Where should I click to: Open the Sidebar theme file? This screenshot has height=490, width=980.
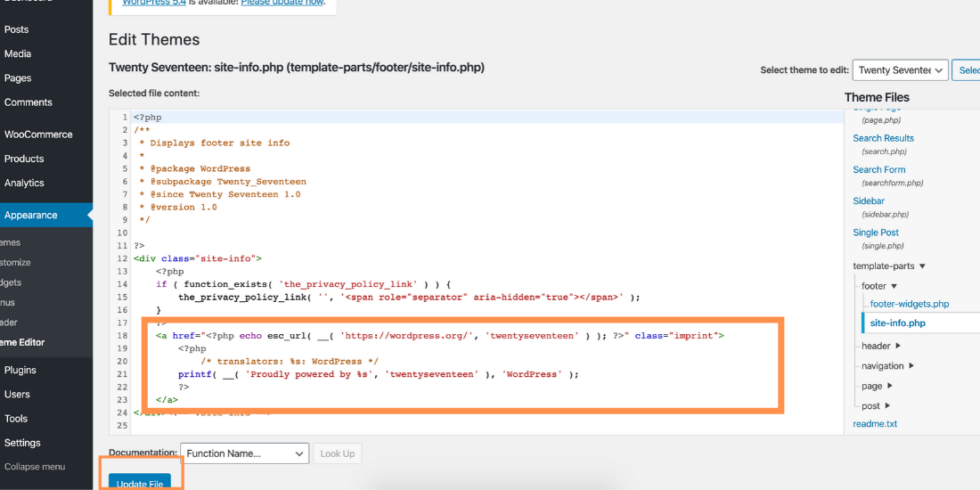click(x=868, y=200)
